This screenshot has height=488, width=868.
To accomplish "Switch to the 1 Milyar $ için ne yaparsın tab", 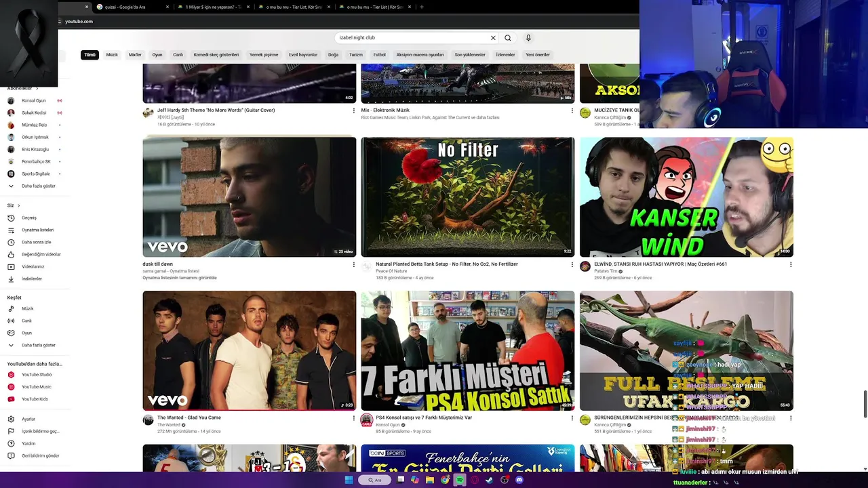I will click(x=214, y=7).
